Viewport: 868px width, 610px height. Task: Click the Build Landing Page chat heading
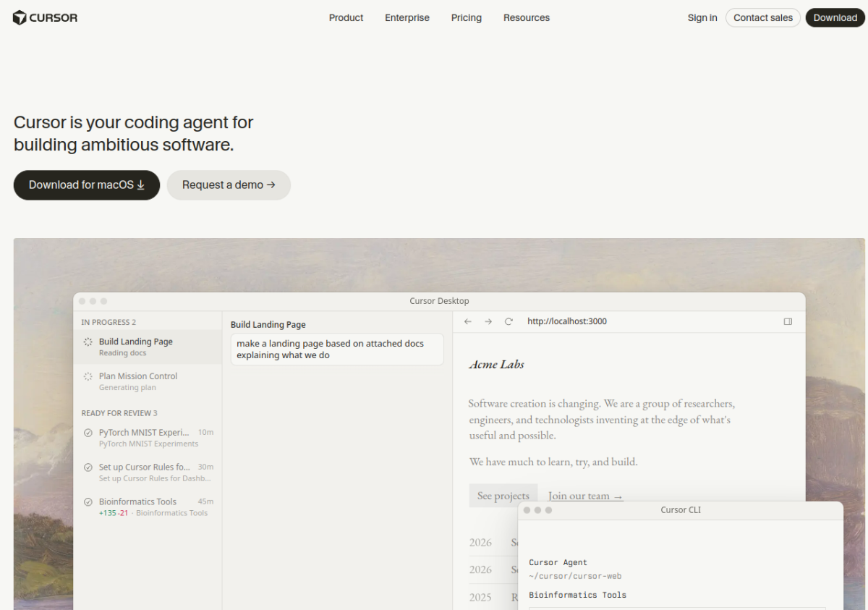click(x=268, y=325)
